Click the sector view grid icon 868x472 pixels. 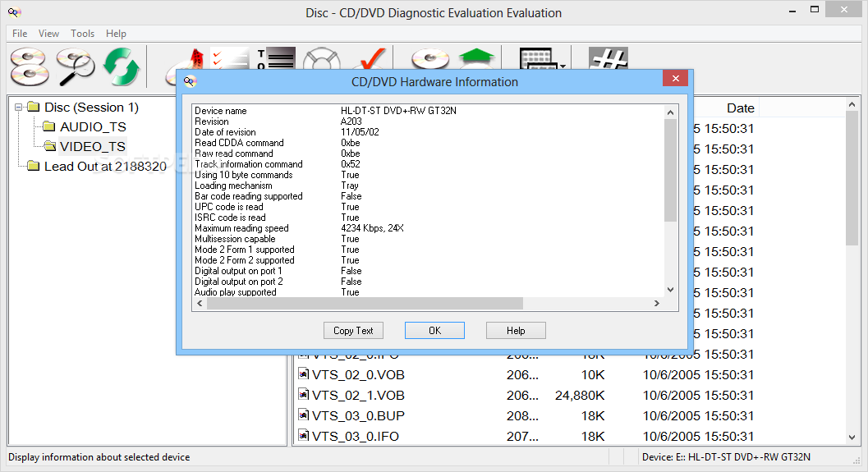pyautogui.click(x=535, y=58)
